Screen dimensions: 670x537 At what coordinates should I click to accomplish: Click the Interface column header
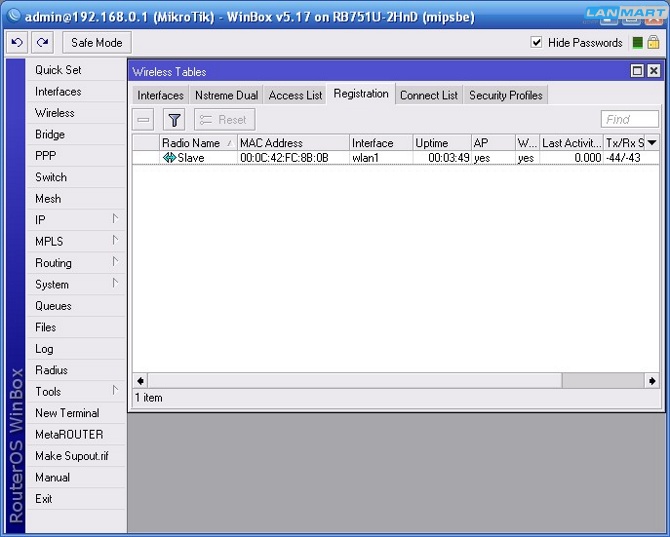pos(381,143)
